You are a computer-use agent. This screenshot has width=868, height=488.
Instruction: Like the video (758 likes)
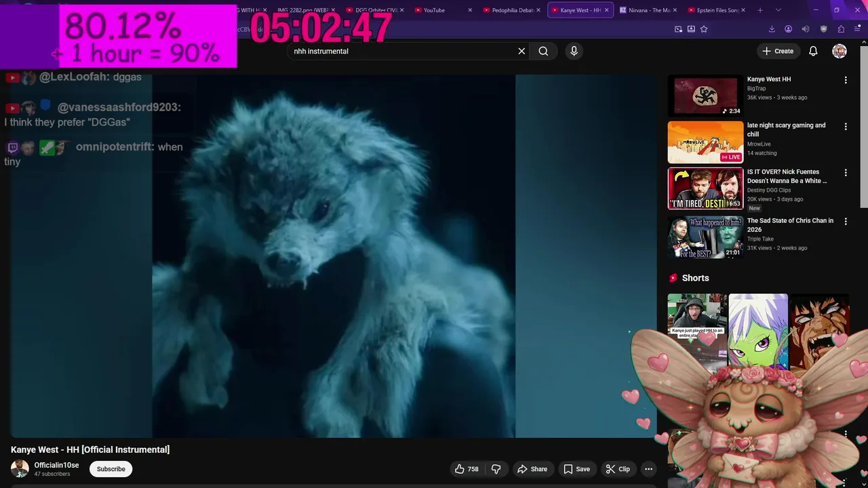point(467,469)
